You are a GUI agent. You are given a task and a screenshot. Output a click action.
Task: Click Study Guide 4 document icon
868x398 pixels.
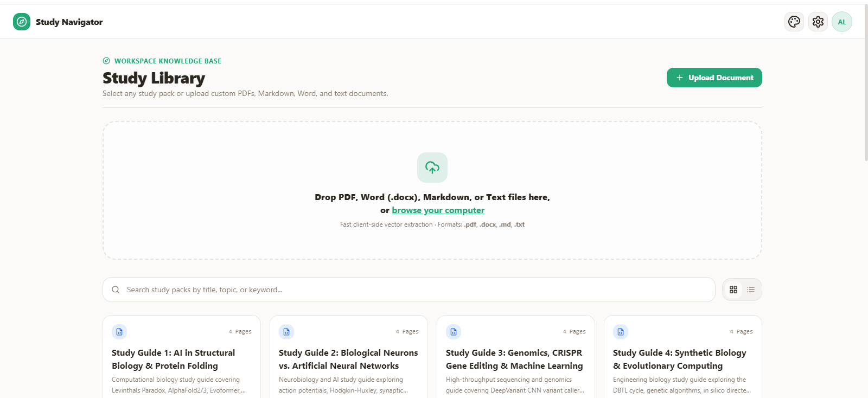(621, 332)
